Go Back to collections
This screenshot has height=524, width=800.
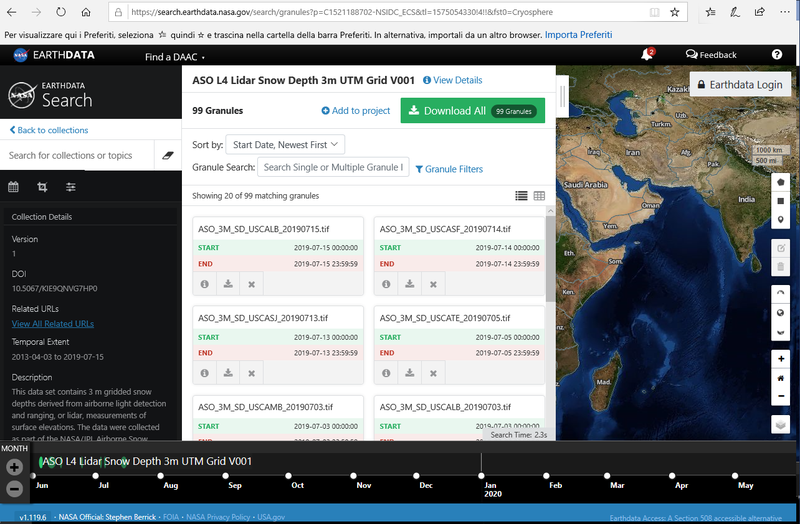pyautogui.click(x=49, y=130)
